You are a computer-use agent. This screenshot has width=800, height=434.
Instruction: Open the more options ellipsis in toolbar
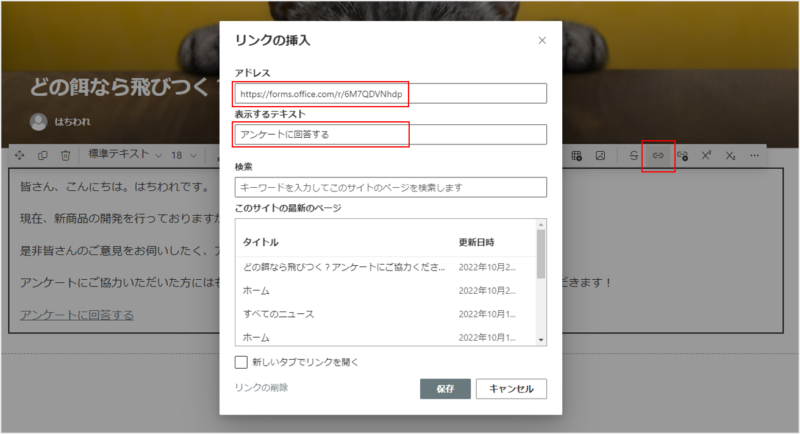click(x=754, y=156)
